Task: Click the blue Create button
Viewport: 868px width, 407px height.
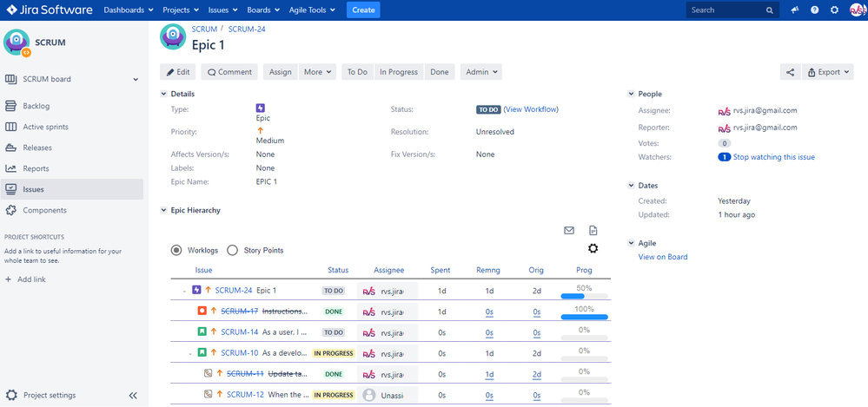Action: (x=363, y=10)
